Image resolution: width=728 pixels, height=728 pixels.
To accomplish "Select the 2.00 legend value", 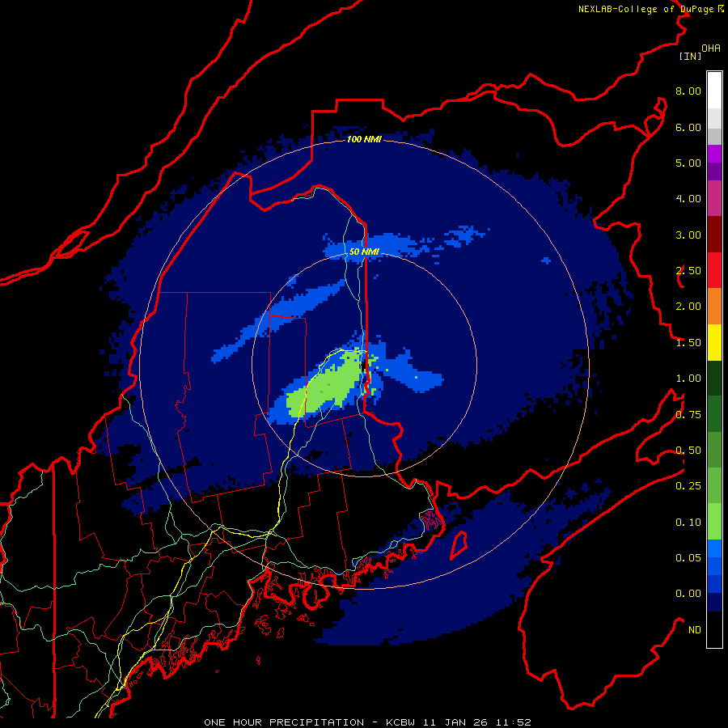I will pyautogui.click(x=688, y=307).
